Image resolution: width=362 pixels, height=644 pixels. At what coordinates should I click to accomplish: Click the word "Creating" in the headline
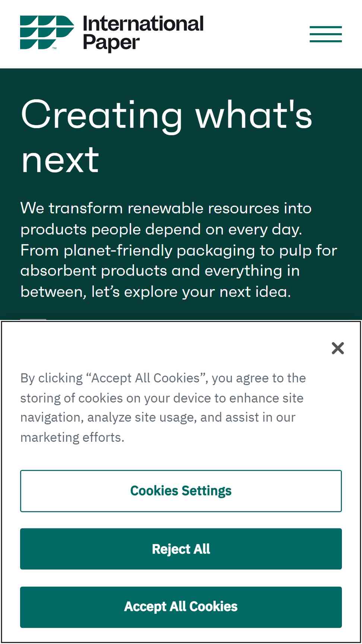[102, 116]
